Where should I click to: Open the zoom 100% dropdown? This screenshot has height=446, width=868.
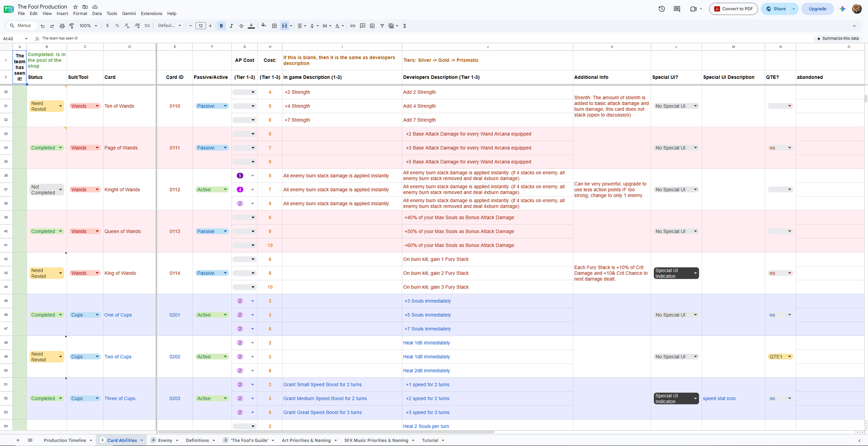tap(88, 26)
